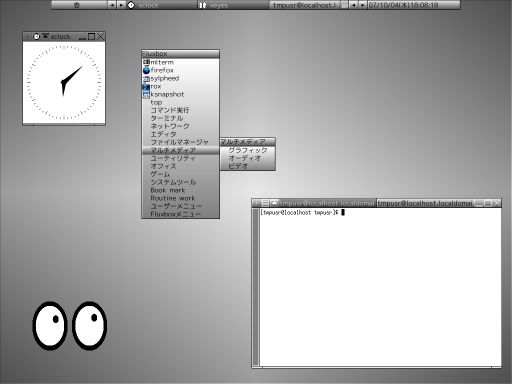This screenshot has height=384, width=512.
Task: Click the terminal prompt line text
Action: [x=299, y=212]
